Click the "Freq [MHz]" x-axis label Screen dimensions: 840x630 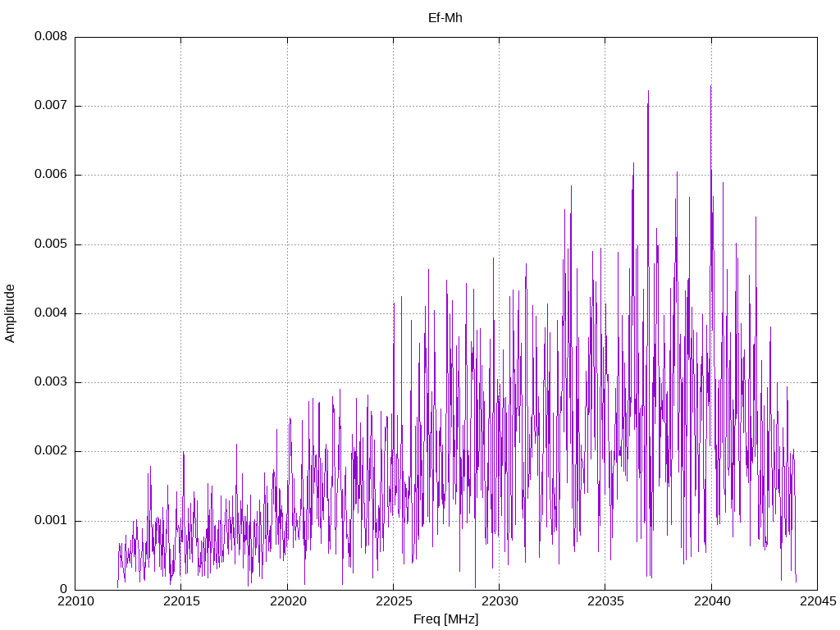pyautogui.click(x=445, y=619)
